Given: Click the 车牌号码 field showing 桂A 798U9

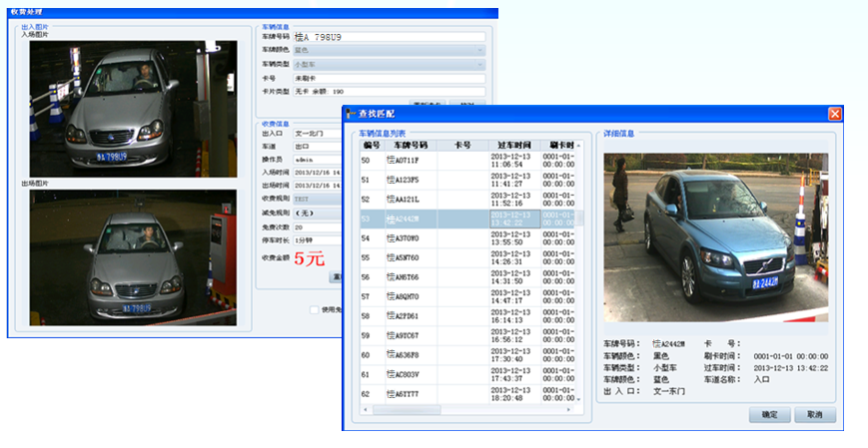Looking at the screenshot, I should click(388, 37).
